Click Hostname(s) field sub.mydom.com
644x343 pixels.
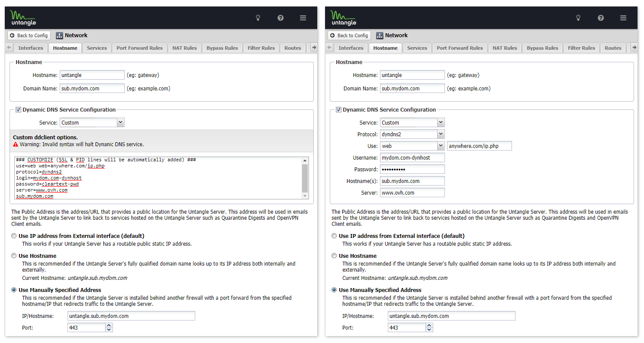[412, 181]
